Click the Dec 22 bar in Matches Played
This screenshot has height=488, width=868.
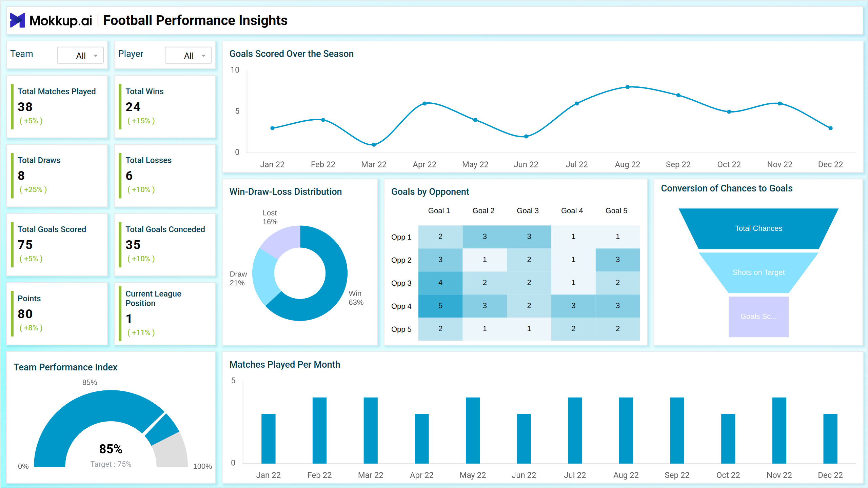830,439
